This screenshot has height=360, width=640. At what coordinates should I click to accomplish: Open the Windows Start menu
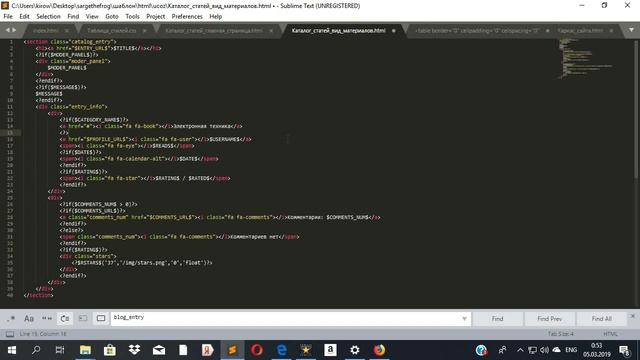[12, 350]
